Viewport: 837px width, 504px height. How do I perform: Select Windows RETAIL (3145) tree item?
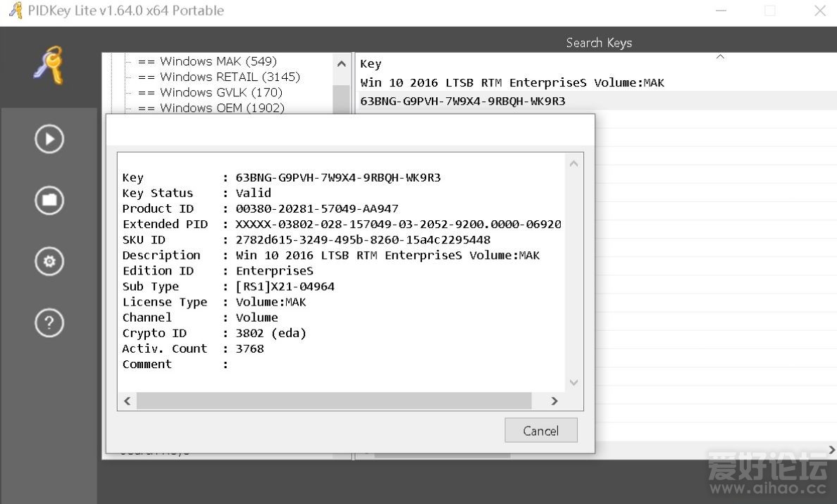tap(219, 77)
